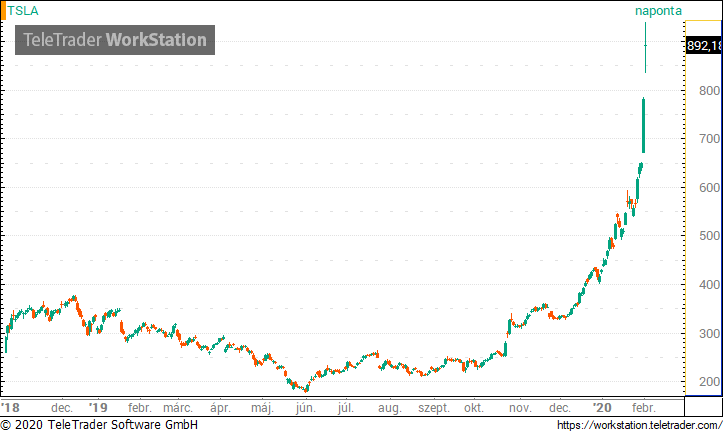Image resolution: width=723 pixels, height=434 pixels.
Task: Click the tall green candle below 800
Action: click(x=643, y=125)
